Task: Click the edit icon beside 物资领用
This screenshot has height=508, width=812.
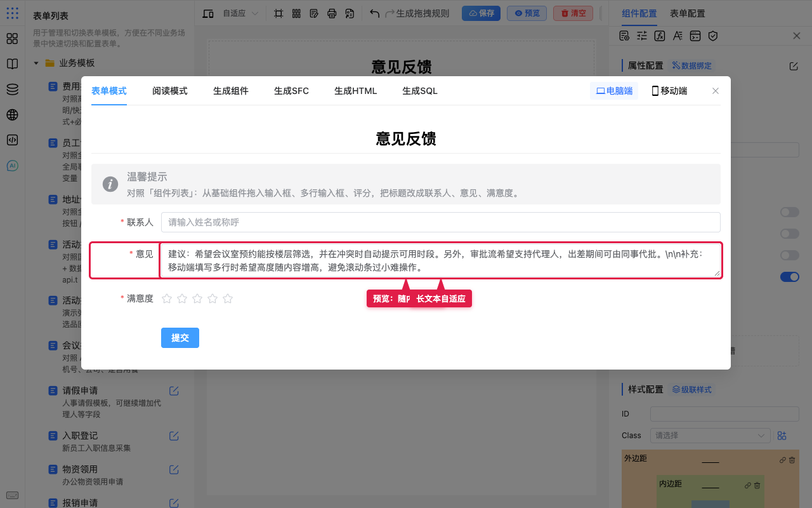Action: click(x=174, y=469)
